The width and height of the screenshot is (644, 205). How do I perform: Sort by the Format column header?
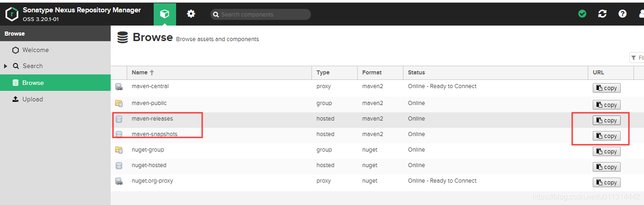point(381,73)
